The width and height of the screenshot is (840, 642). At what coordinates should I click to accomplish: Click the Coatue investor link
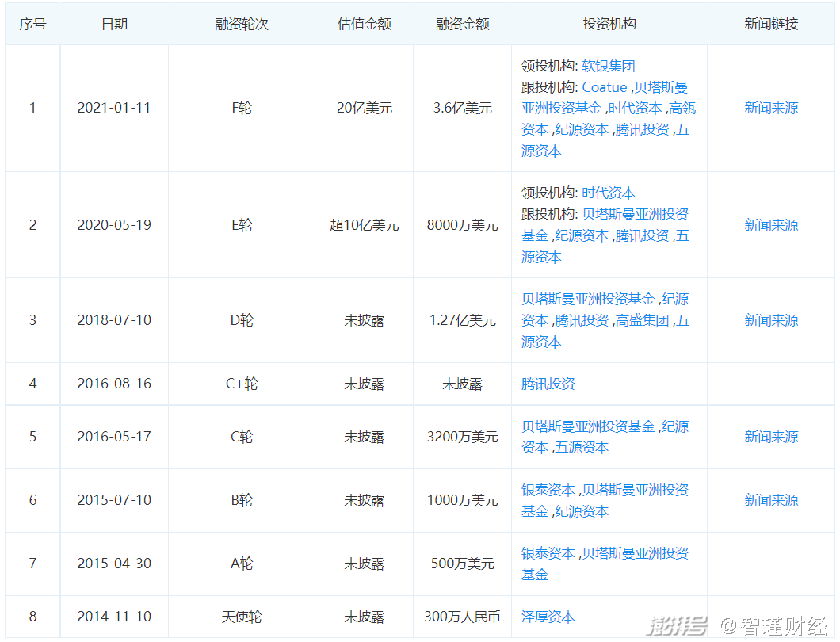click(x=604, y=87)
